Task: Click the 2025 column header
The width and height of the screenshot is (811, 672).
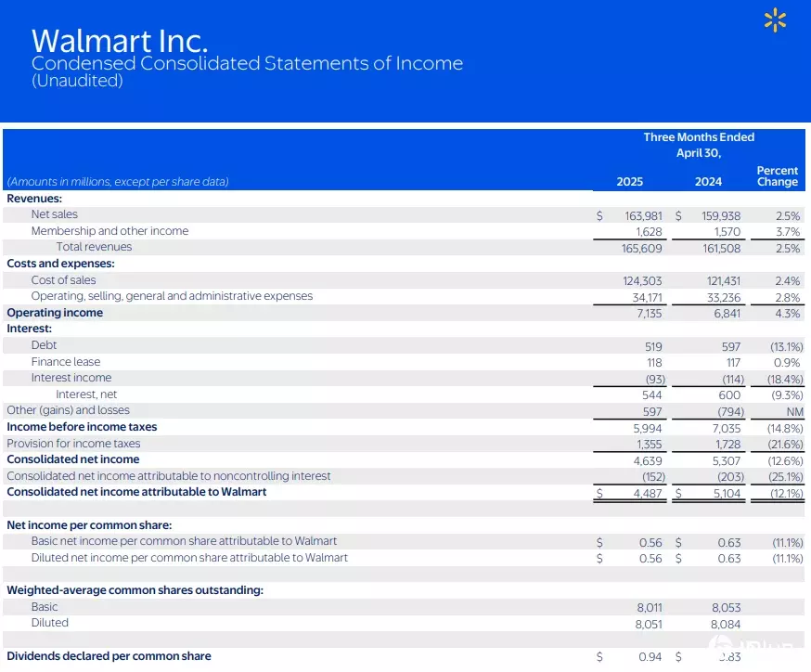Action: click(629, 182)
